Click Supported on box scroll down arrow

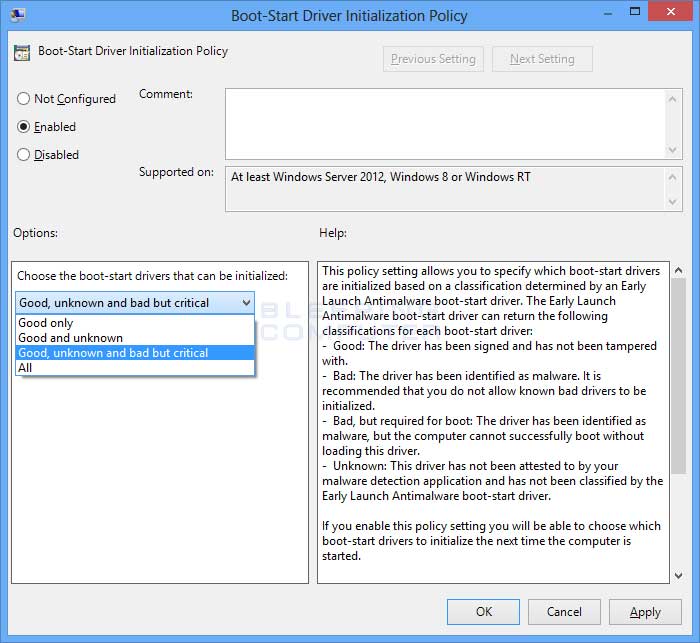[x=673, y=202]
